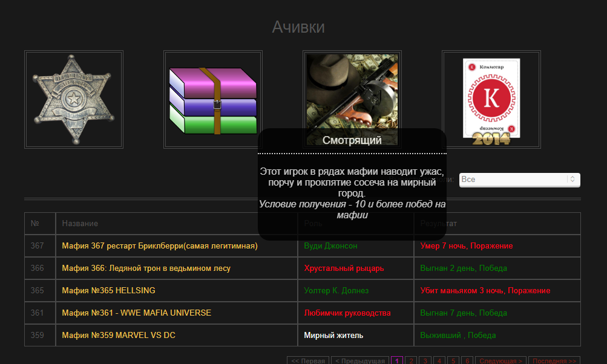The width and height of the screenshot is (607, 364).
Task: Open game Мафия 367 рестарт Бриклберри
Action: (x=160, y=245)
